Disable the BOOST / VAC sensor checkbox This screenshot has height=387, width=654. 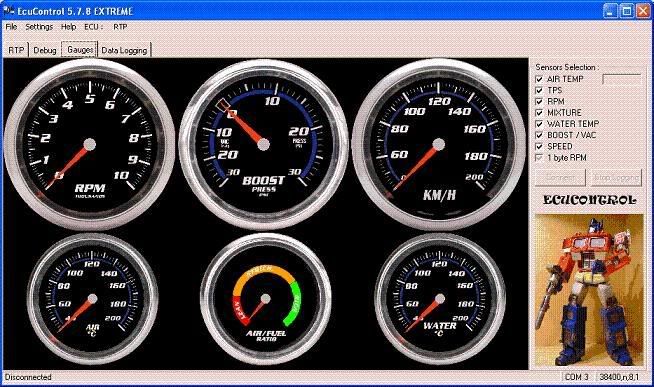click(x=539, y=135)
